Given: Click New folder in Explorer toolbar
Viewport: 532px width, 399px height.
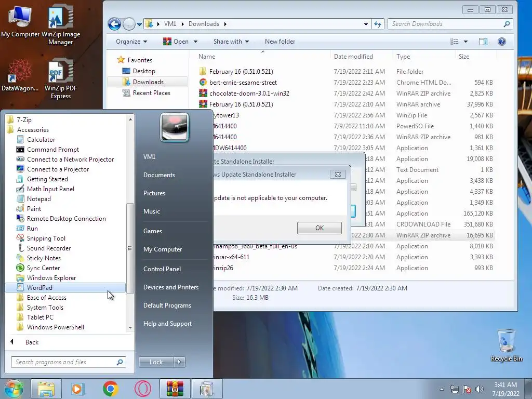Looking at the screenshot, I should (x=280, y=42).
